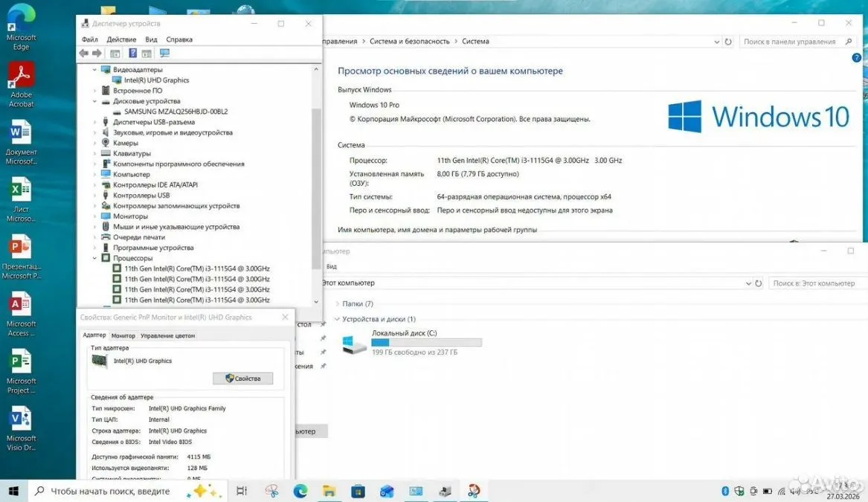Open Task View on the taskbar
Viewport: 868px width, 502px height.
[x=242, y=491]
